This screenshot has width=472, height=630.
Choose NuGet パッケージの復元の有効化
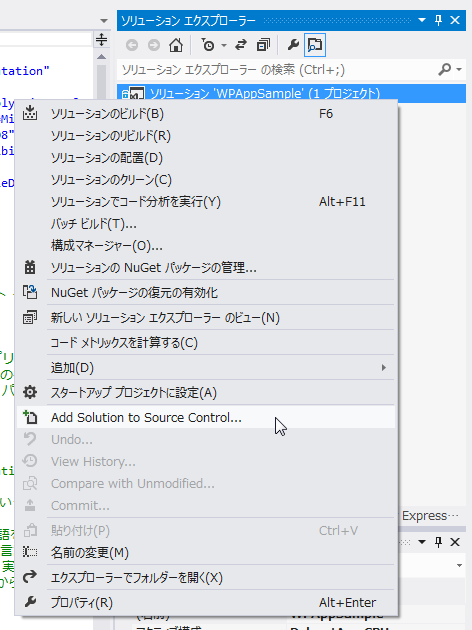(206, 292)
